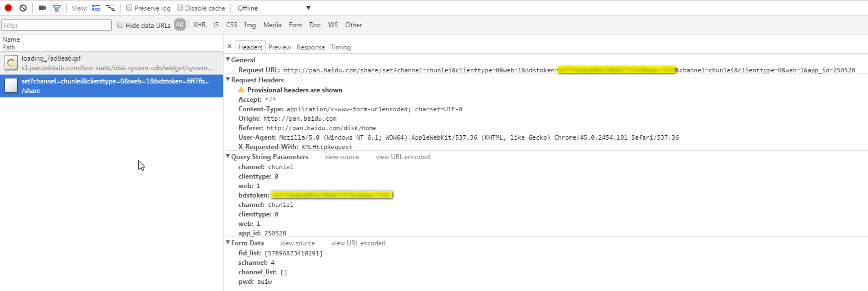Screen dimensions: 868x291
Task: Click the channel_list form entry
Action: point(263,273)
